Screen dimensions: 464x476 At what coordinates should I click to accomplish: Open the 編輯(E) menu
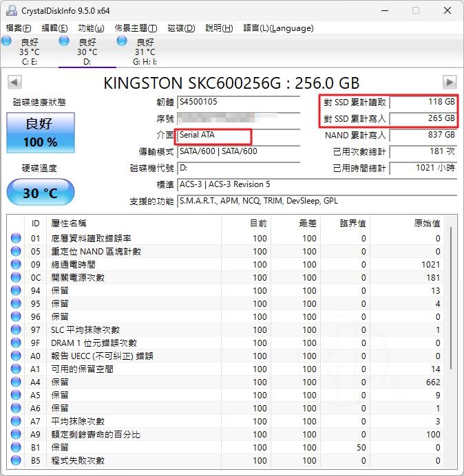pos(54,28)
